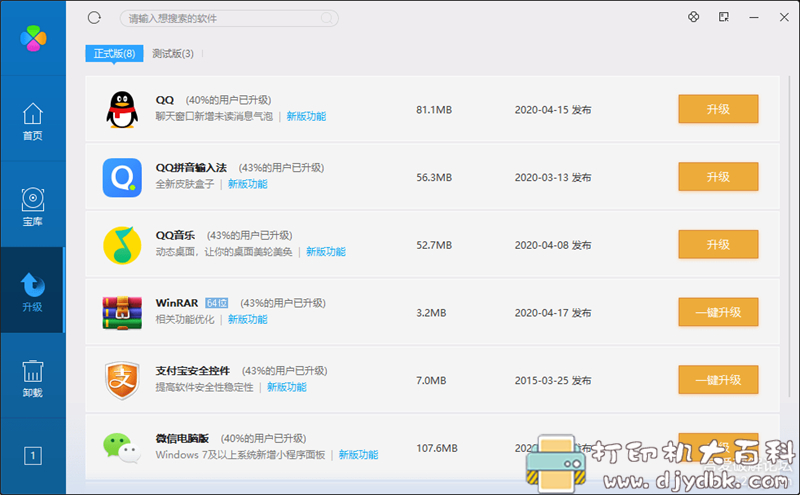The image size is (800, 495).
Task: Click the 107.6MB size value
Action: pyautogui.click(x=437, y=448)
